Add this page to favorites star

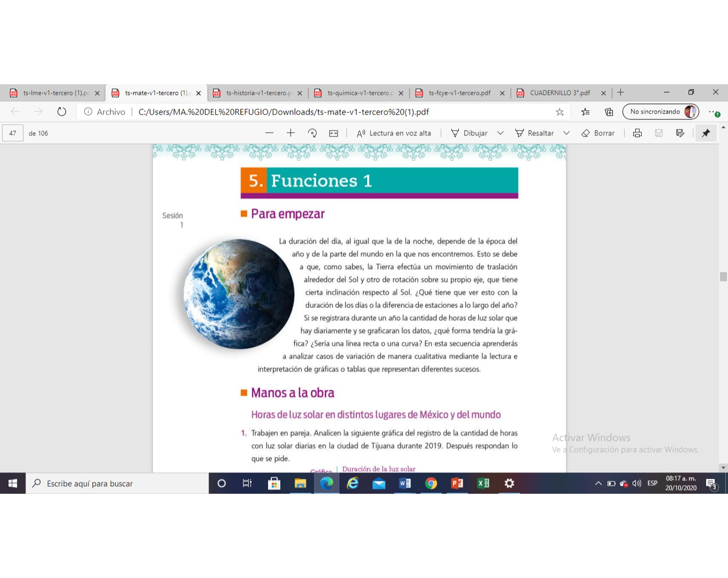(x=559, y=112)
